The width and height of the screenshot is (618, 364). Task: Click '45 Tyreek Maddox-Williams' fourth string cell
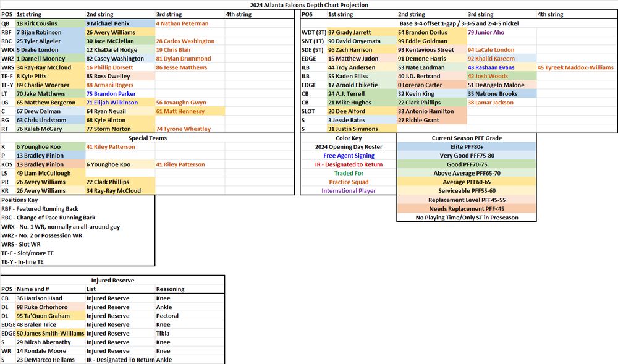point(577,67)
